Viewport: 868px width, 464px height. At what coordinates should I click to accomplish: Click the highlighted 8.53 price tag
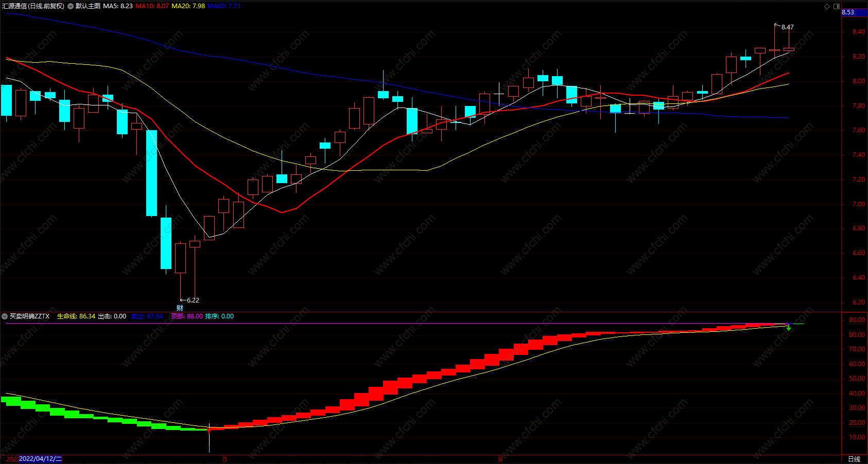pyautogui.click(x=855, y=12)
